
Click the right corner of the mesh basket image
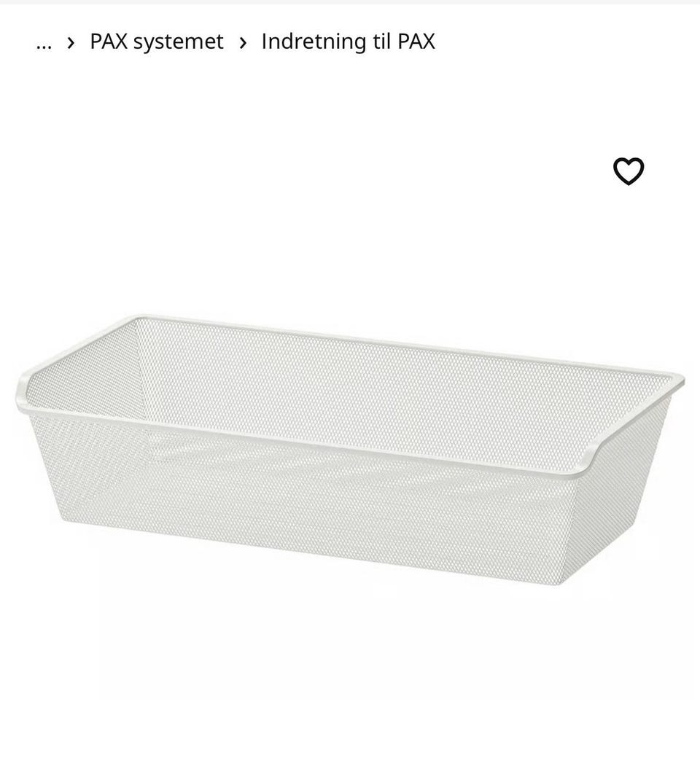(671, 384)
